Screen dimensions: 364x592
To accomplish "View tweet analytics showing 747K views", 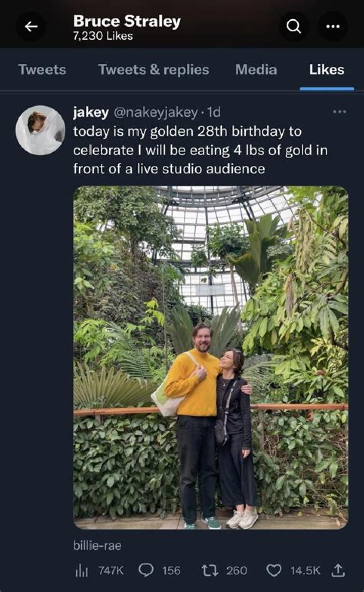I will click(x=98, y=570).
